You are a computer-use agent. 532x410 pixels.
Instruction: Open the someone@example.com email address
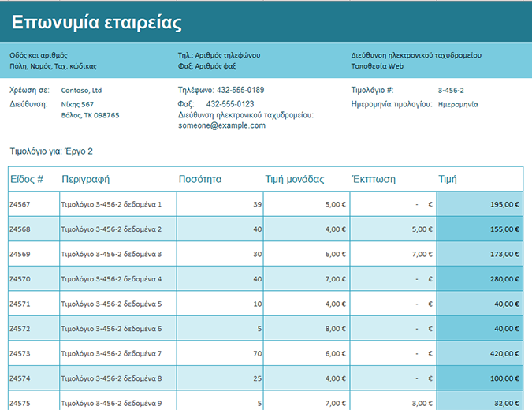click(221, 125)
